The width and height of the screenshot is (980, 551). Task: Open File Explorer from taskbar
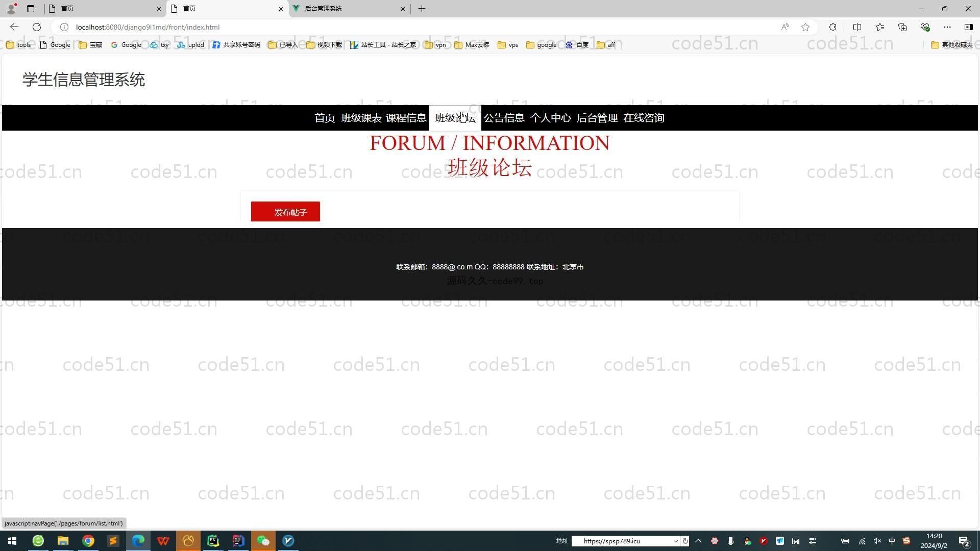click(x=63, y=541)
